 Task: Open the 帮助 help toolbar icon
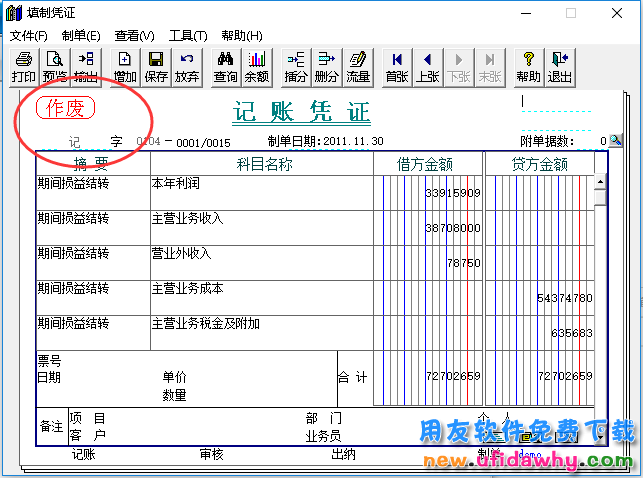click(x=528, y=66)
